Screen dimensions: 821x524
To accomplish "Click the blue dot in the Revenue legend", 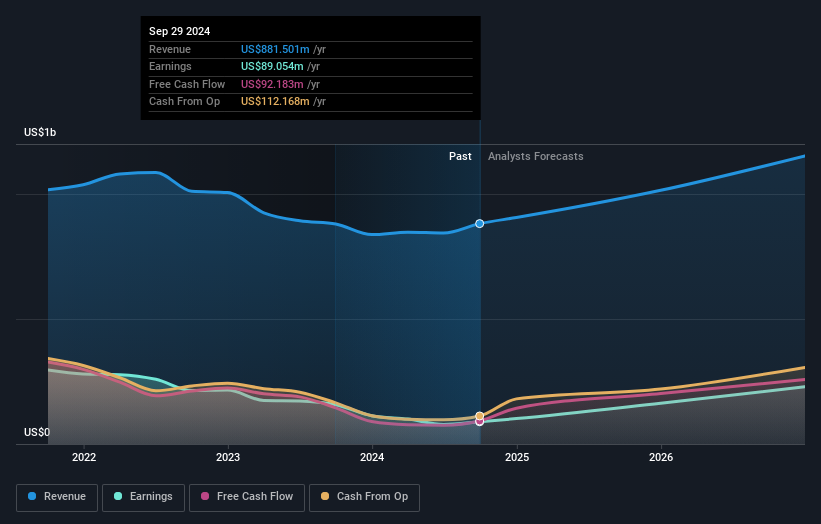I will click(32, 496).
